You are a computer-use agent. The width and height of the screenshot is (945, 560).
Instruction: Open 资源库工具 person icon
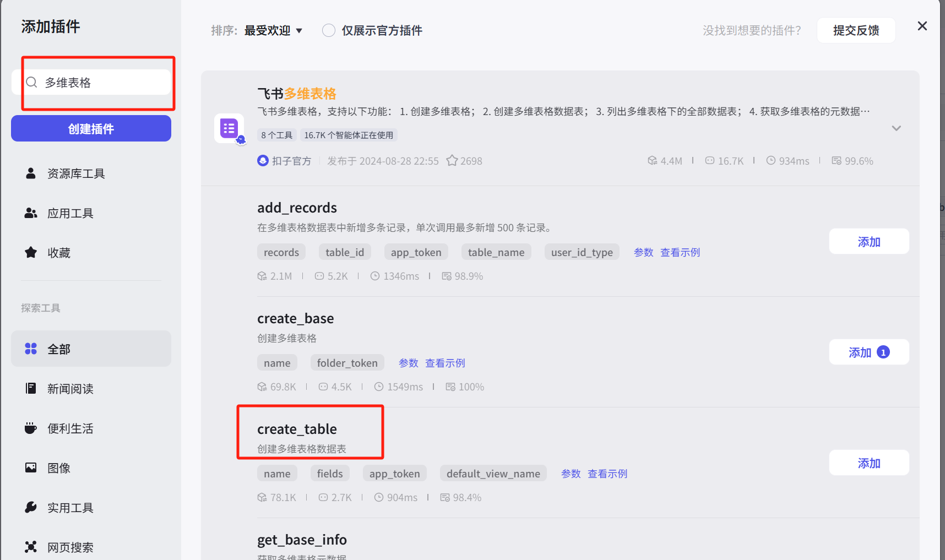point(31,173)
